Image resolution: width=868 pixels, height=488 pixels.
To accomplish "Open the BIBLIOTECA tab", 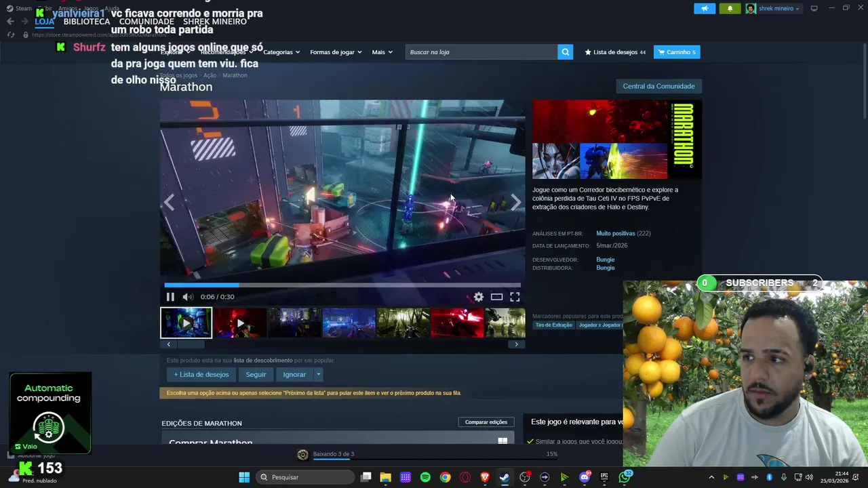I will [x=87, y=22].
